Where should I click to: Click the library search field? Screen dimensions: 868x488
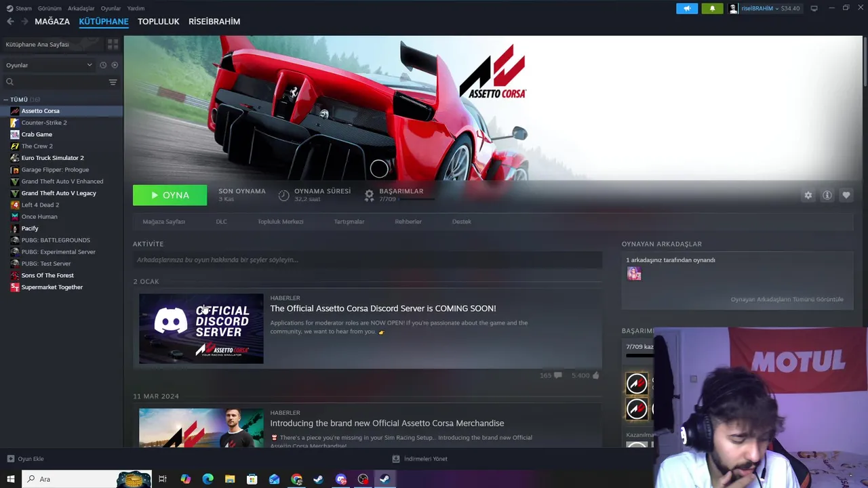tap(54, 82)
